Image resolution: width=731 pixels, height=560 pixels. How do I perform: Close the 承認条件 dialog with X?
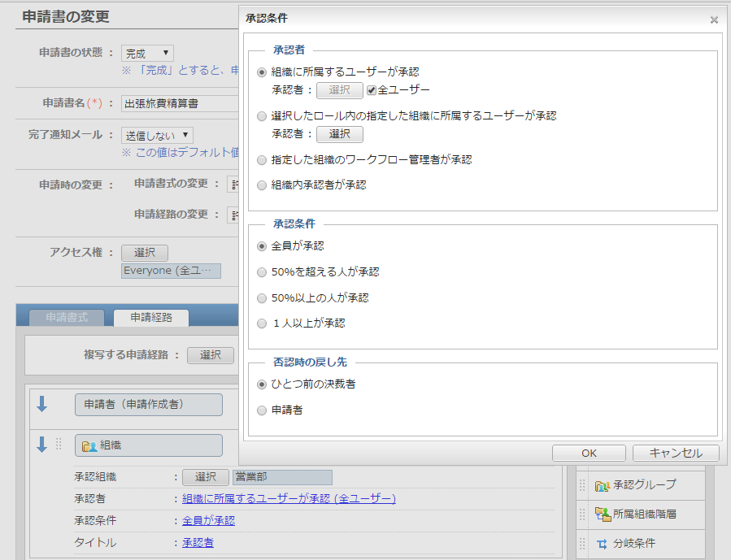(x=714, y=20)
